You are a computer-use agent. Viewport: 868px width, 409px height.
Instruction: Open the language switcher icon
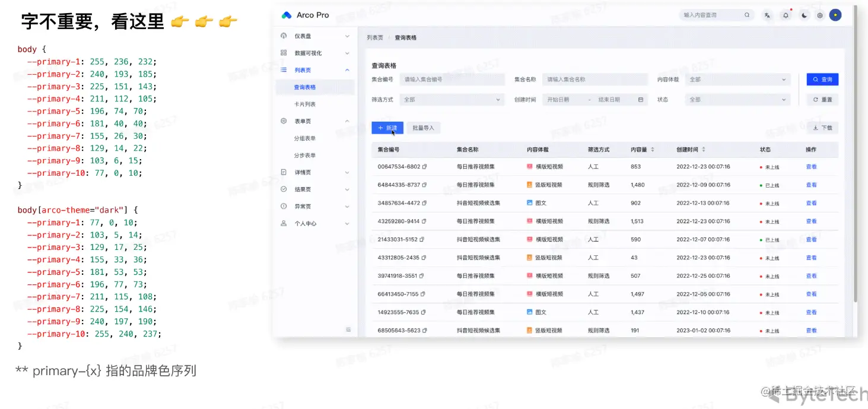(x=768, y=15)
